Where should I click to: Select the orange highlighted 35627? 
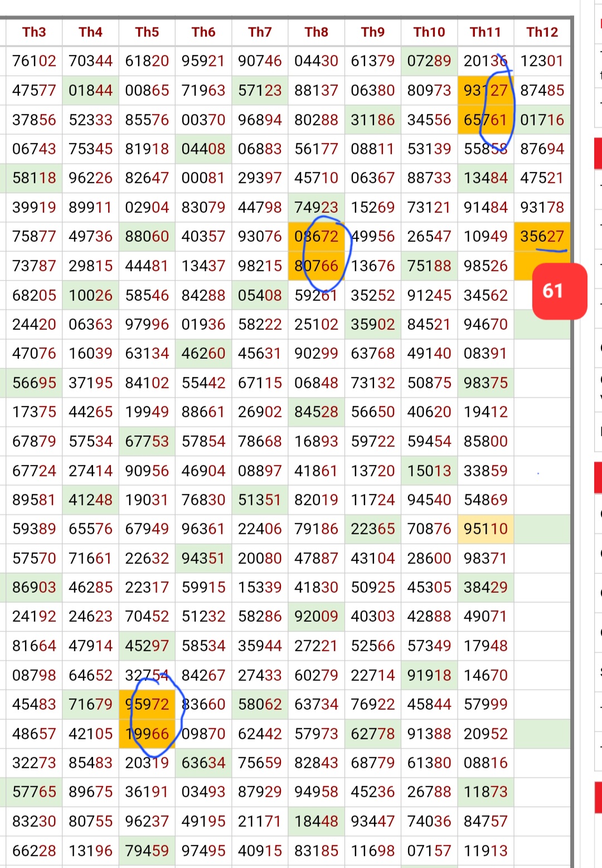point(542,236)
